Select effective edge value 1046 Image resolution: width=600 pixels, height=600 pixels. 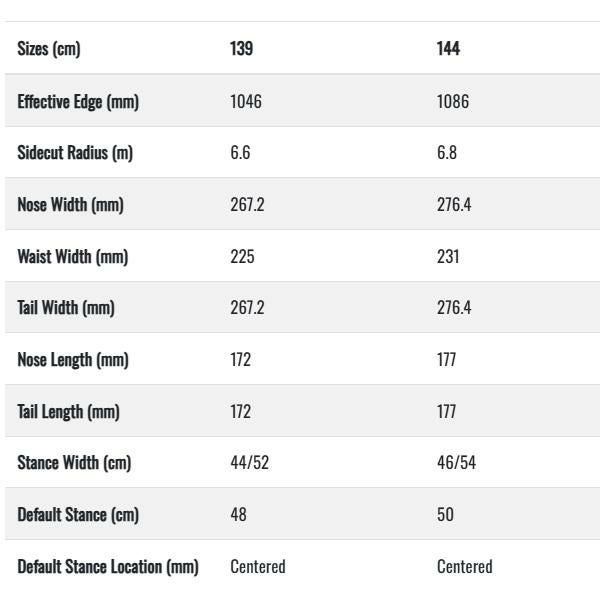pos(246,101)
